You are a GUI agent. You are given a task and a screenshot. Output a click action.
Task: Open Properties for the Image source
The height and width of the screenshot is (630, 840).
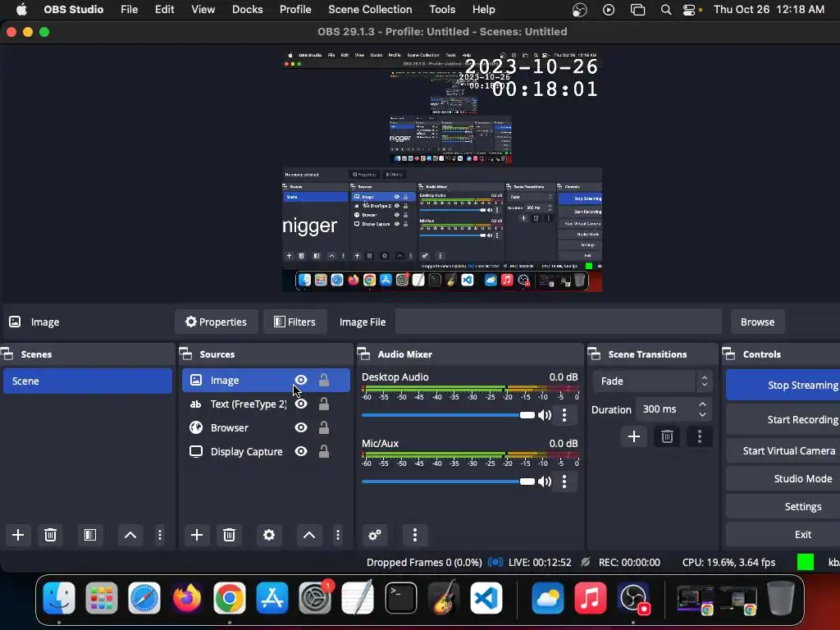[x=216, y=322]
